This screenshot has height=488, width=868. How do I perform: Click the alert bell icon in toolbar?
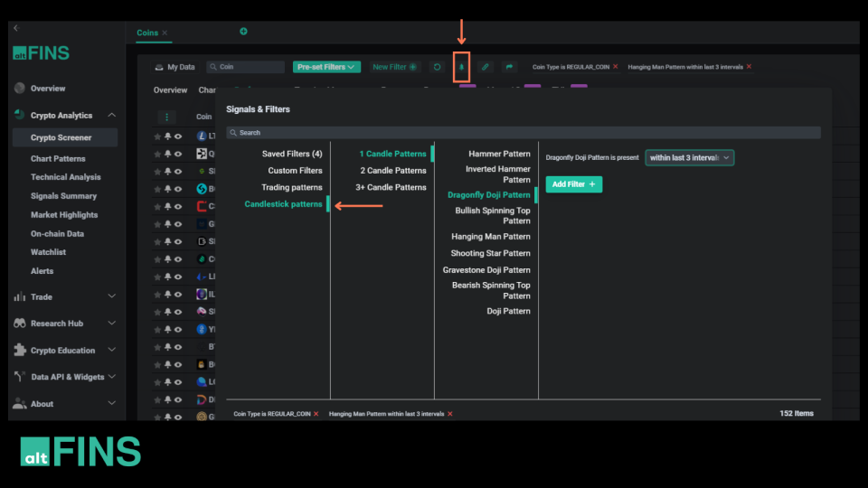point(462,67)
